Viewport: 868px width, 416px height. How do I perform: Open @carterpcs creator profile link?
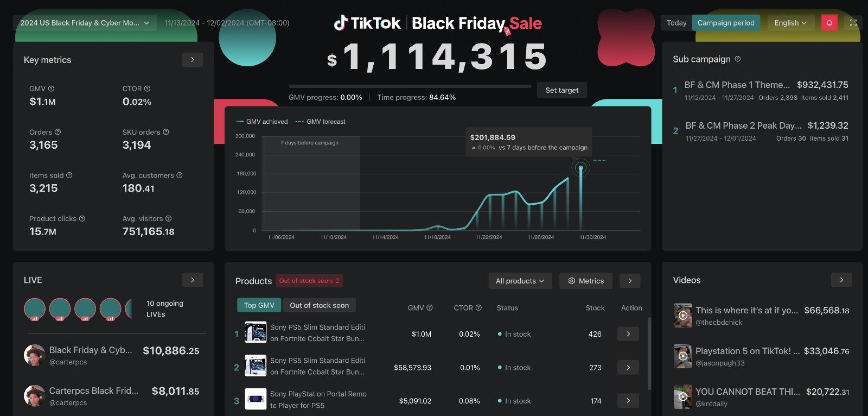(x=68, y=362)
